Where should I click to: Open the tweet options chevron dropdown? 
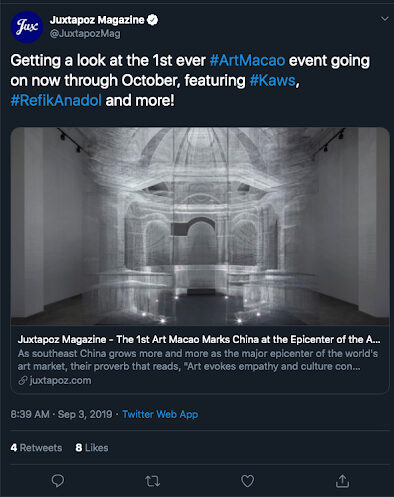[385, 19]
